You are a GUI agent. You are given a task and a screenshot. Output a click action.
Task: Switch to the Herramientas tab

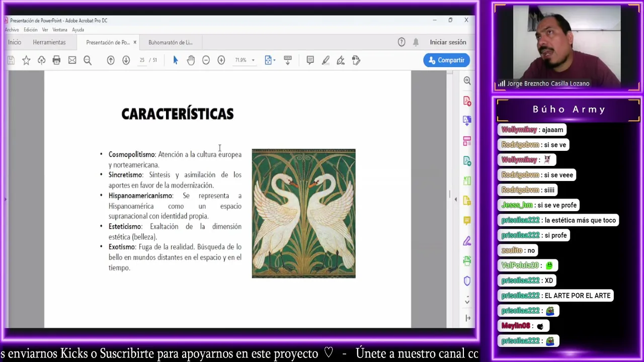coord(49,42)
